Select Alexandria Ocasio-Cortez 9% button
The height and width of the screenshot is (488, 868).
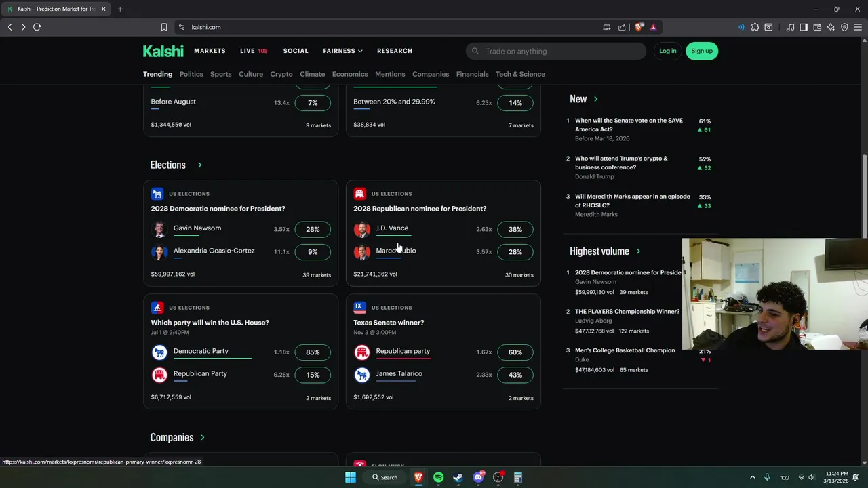click(313, 251)
